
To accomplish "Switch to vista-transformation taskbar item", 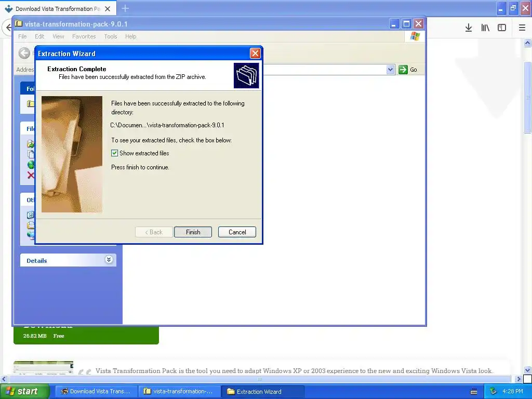I will click(180, 391).
